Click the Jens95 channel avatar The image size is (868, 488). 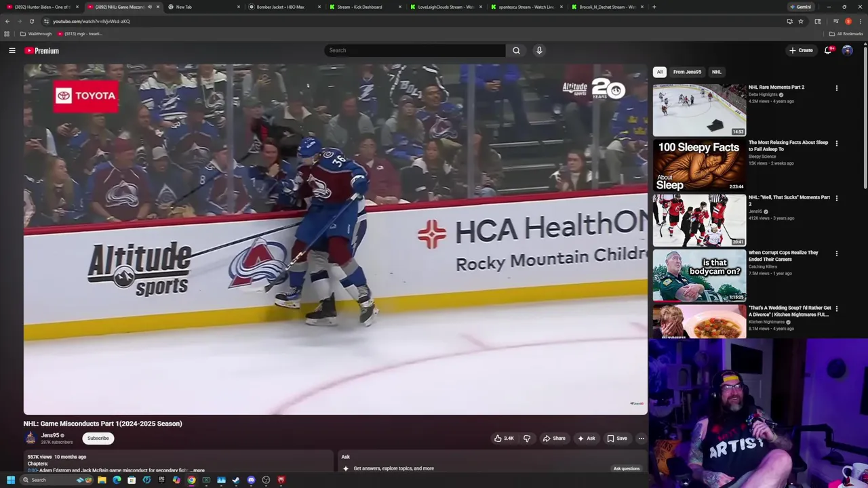tap(31, 439)
